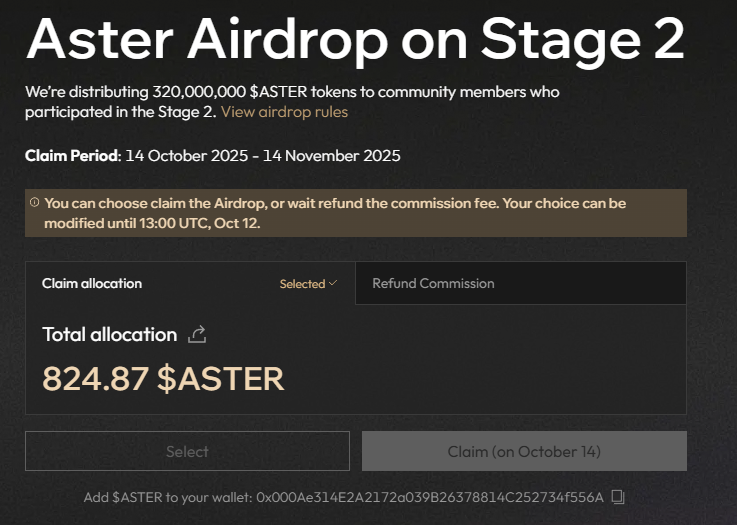Click the Claim Period date range text
The width and height of the screenshot is (737, 525).
click(263, 156)
